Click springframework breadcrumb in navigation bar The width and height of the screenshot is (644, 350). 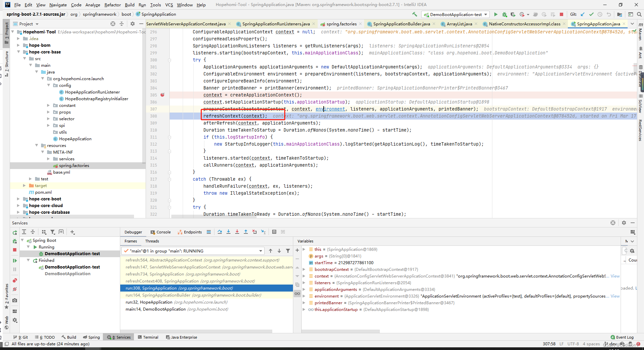click(x=100, y=14)
